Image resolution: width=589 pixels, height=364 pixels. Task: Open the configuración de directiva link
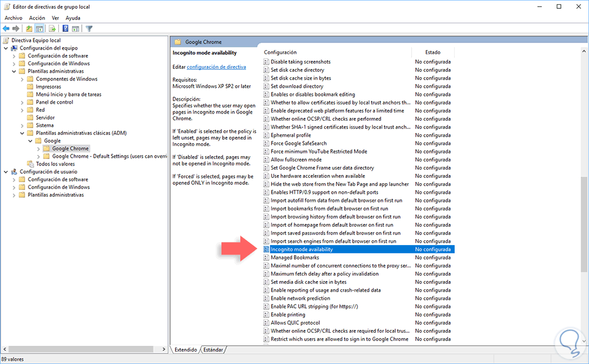(x=216, y=67)
